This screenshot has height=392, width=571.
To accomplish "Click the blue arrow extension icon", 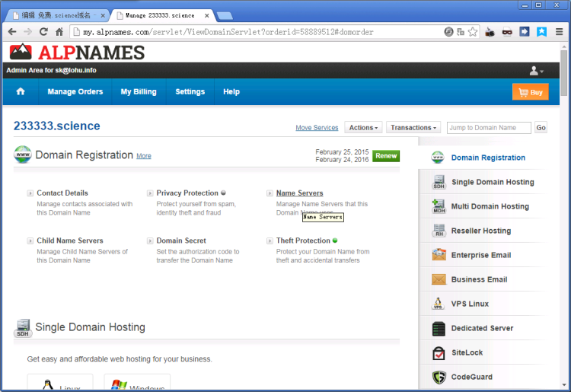I will click(525, 32).
